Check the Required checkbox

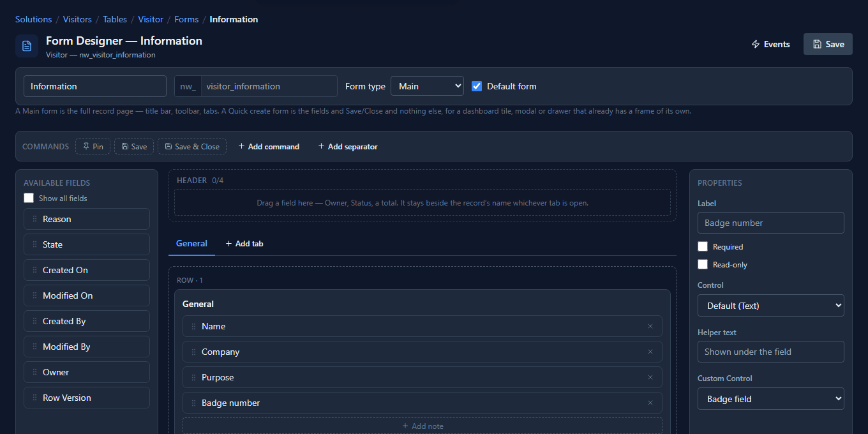click(x=703, y=246)
